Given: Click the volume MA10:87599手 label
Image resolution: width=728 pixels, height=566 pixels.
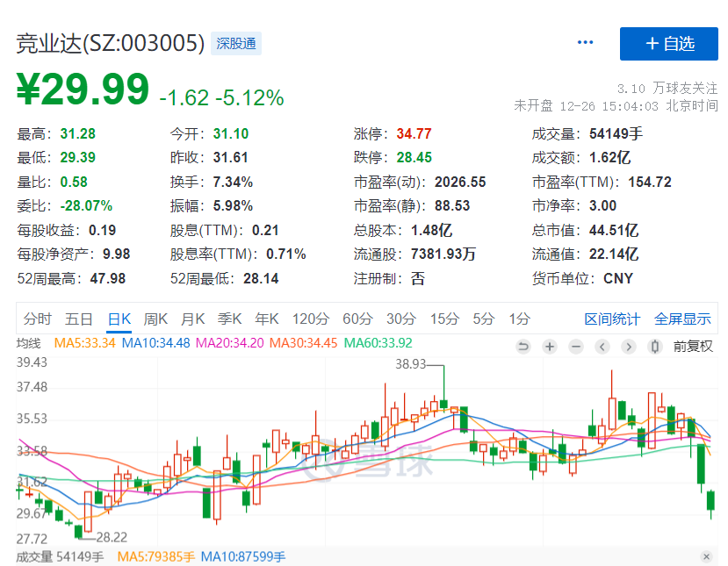Looking at the screenshot, I should 243,556.
